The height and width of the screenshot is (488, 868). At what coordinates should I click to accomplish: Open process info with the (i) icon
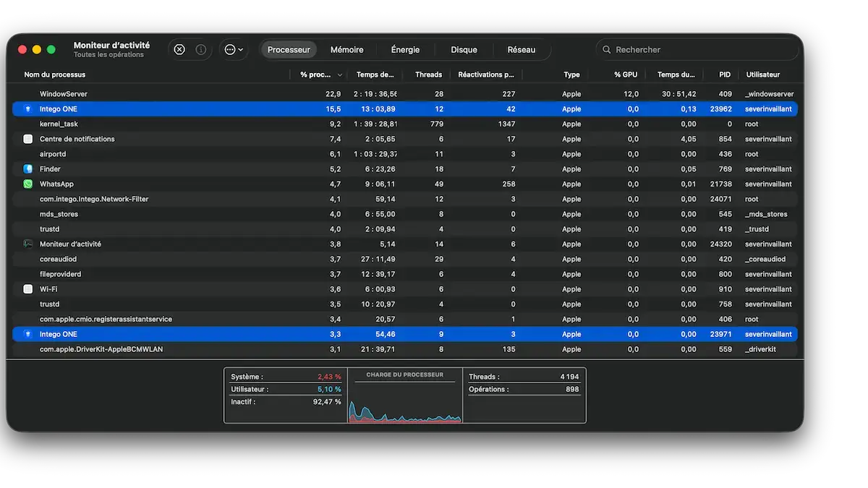click(x=201, y=50)
